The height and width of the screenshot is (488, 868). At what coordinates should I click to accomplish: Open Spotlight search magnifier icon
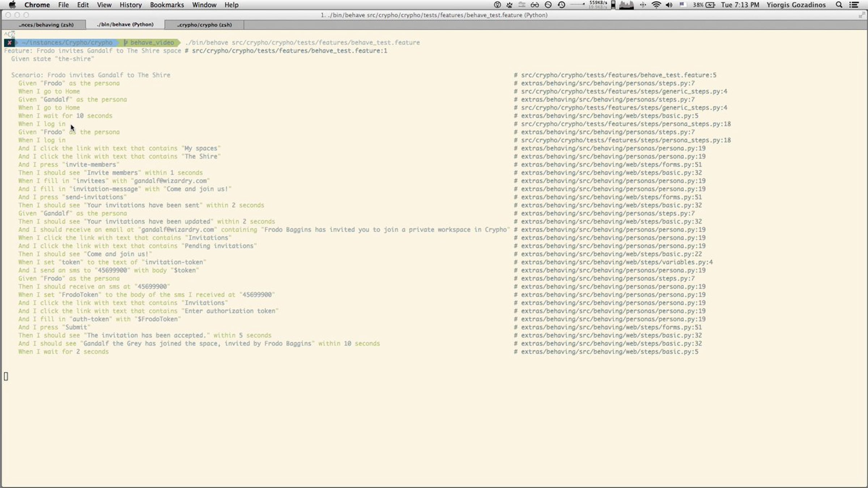[x=839, y=5]
